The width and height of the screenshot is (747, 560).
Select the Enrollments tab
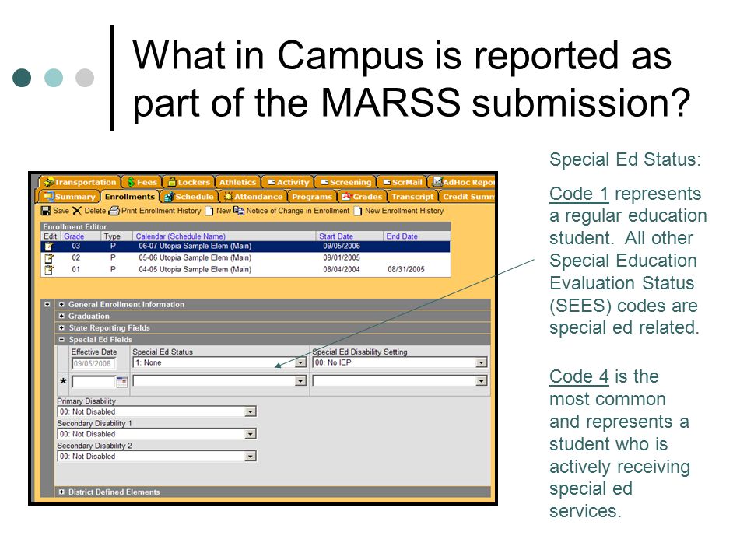point(130,196)
